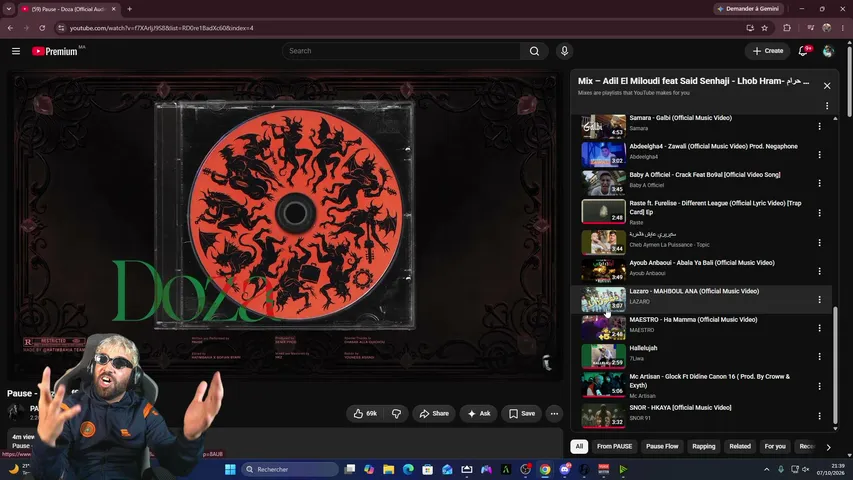Image resolution: width=853 pixels, height=480 pixels.
Task: Like the video with thumbs up
Action: pyautogui.click(x=365, y=414)
